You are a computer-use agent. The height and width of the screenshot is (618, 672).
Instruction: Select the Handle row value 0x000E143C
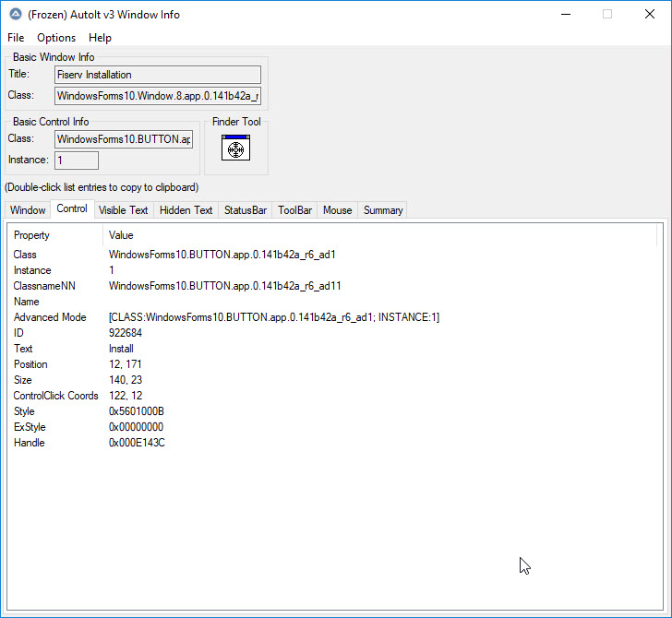pyautogui.click(x=137, y=443)
